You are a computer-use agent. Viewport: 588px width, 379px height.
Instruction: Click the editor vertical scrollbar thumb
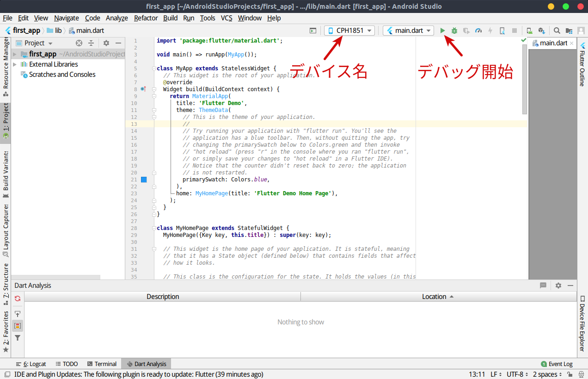pos(525,80)
